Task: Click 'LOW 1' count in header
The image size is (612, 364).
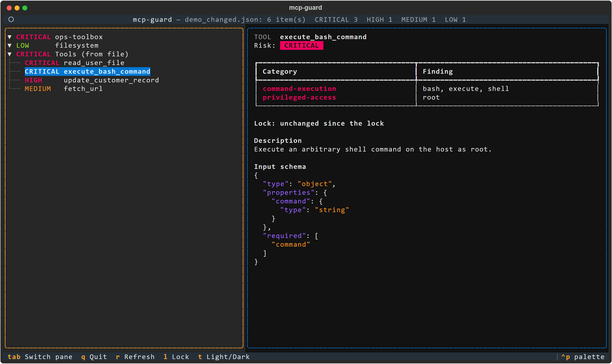Action: click(455, 20)
